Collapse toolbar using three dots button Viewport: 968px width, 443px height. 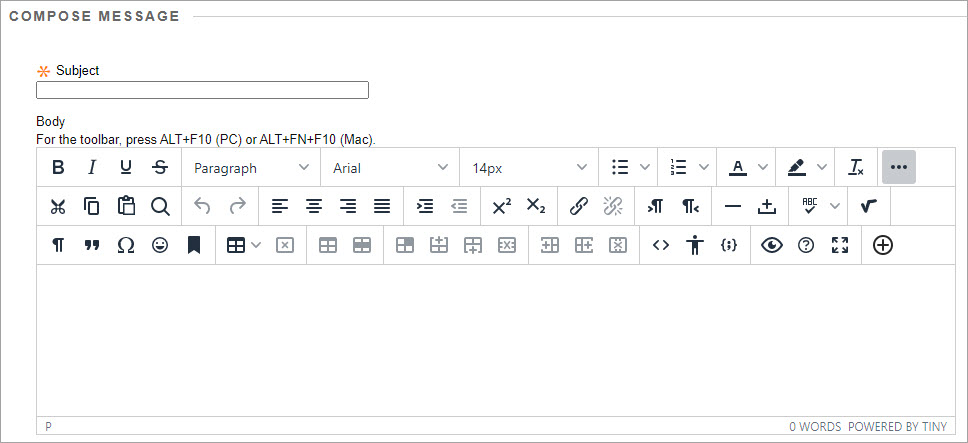898,168
